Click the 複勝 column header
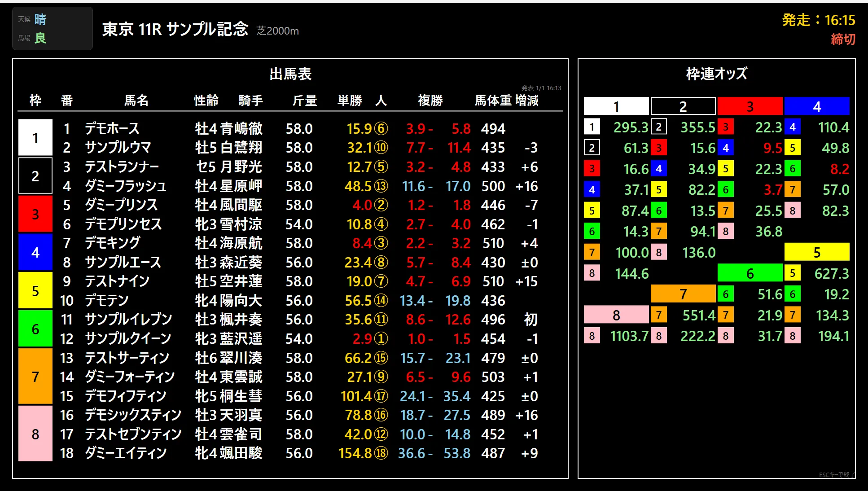The image size is (868, 491). tap(430, 100)
